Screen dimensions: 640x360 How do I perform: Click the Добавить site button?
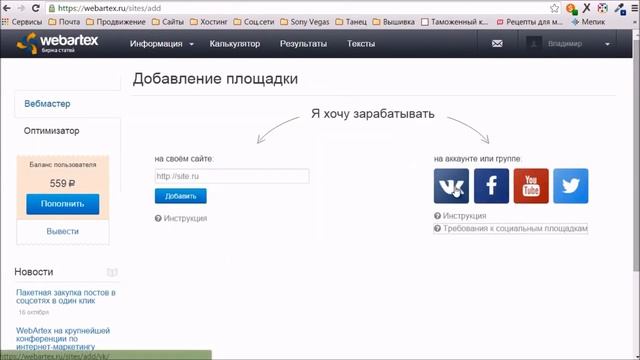point(180,196)
